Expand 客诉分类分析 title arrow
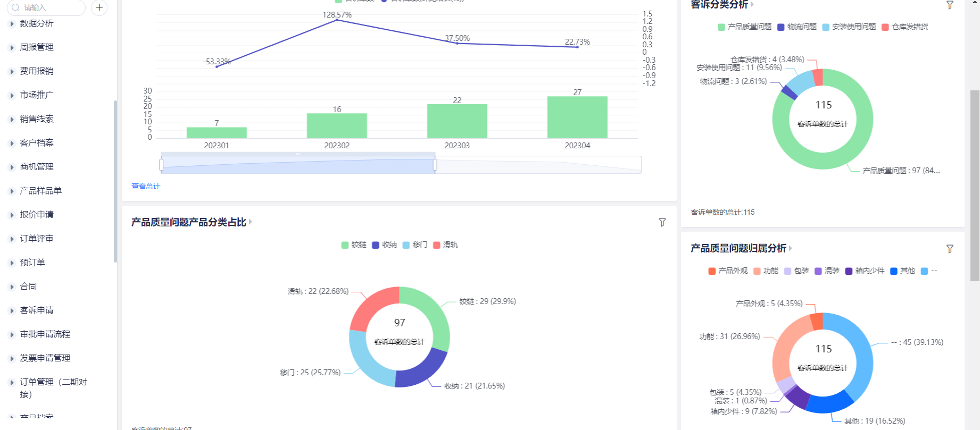 coord(752,5)
